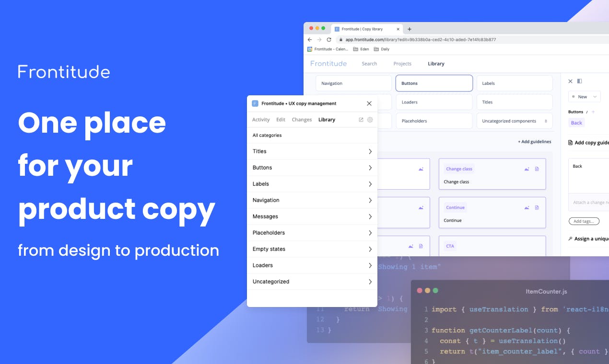
Task: Reload the page in the browser
Action: (x=329, y=40)
